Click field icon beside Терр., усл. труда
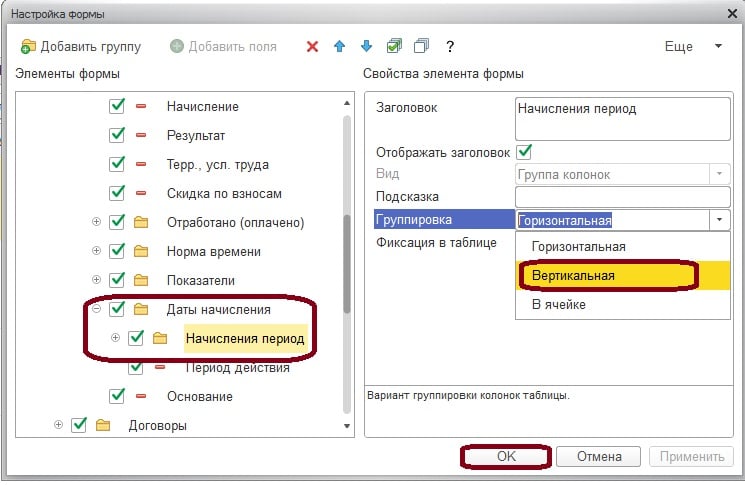745x485 pixels. coord(141,164)
